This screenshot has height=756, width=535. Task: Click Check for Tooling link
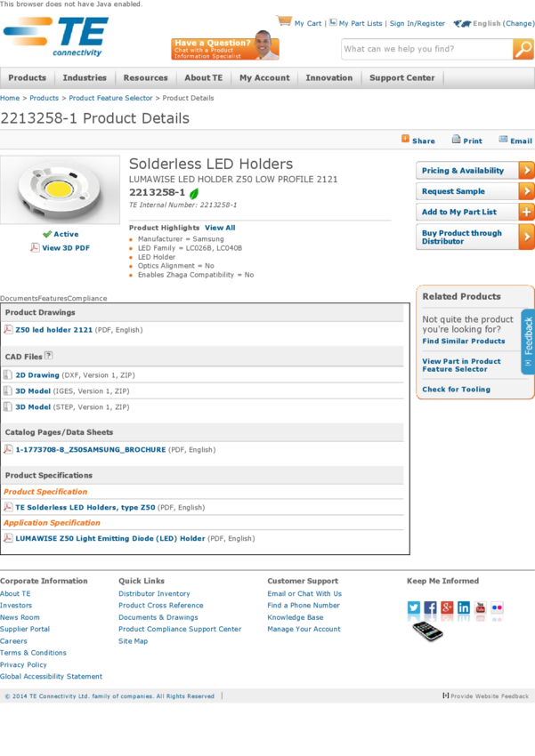click(456, 389)
